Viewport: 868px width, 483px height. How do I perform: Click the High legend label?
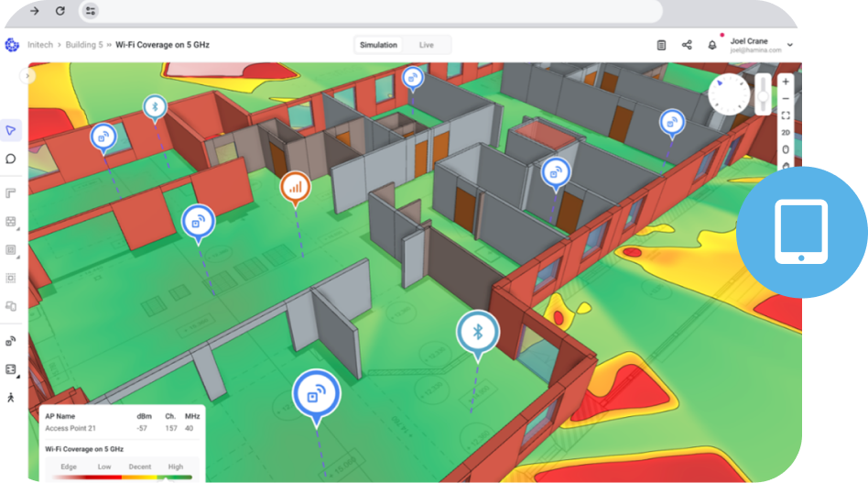coord(176,467)
